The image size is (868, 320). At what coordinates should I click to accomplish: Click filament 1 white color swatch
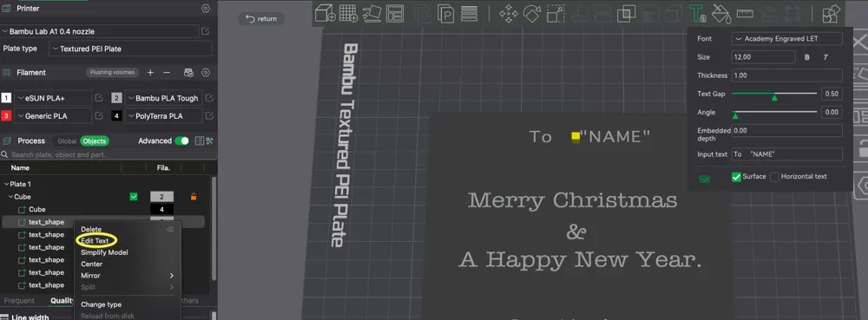click(6, 98)
